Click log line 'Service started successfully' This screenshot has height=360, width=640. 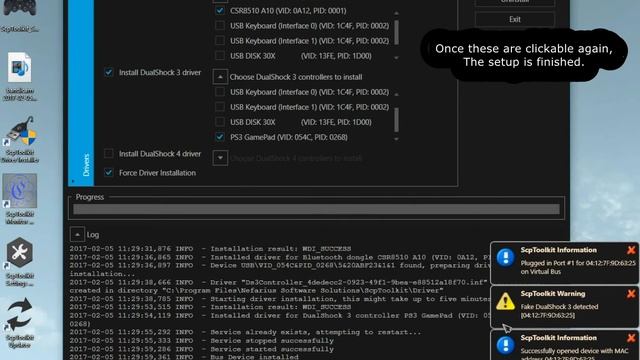point(272,349)
